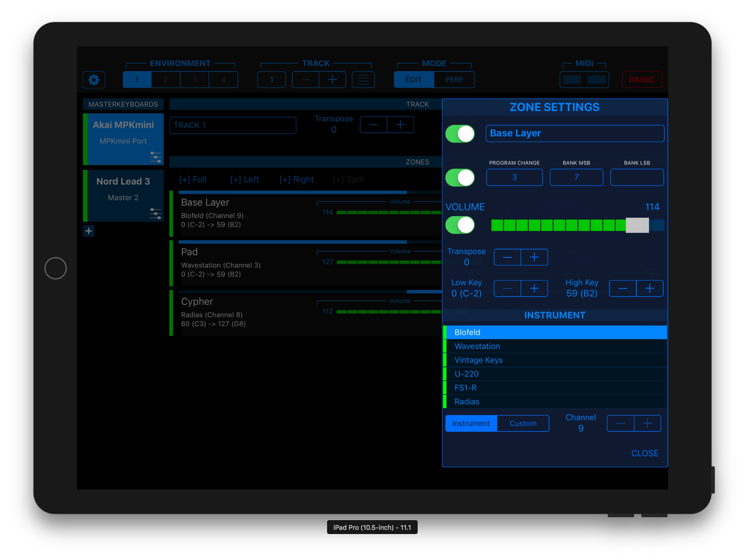The width and height of the screenshot is (745, 560).
Task: Close the Zone Settings panel
Action: pyautogui.click(x=644, y=453)
